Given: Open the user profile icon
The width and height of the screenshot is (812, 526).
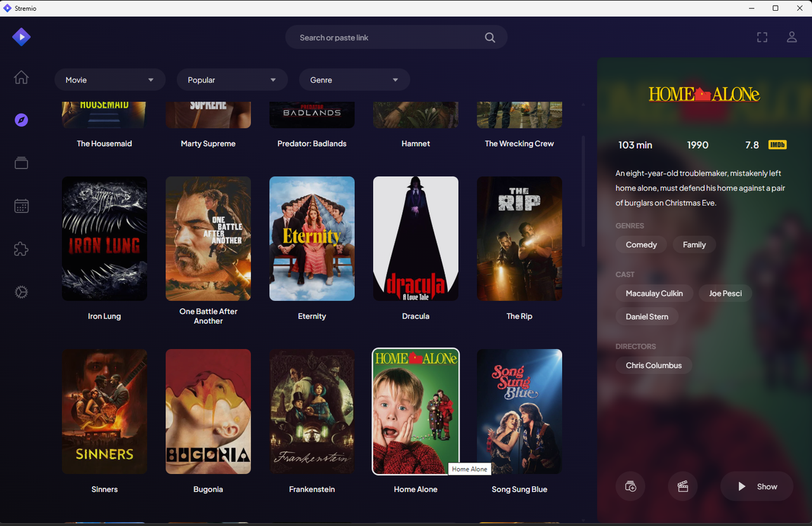Looking at the screenshot, I should pos(792,37).
